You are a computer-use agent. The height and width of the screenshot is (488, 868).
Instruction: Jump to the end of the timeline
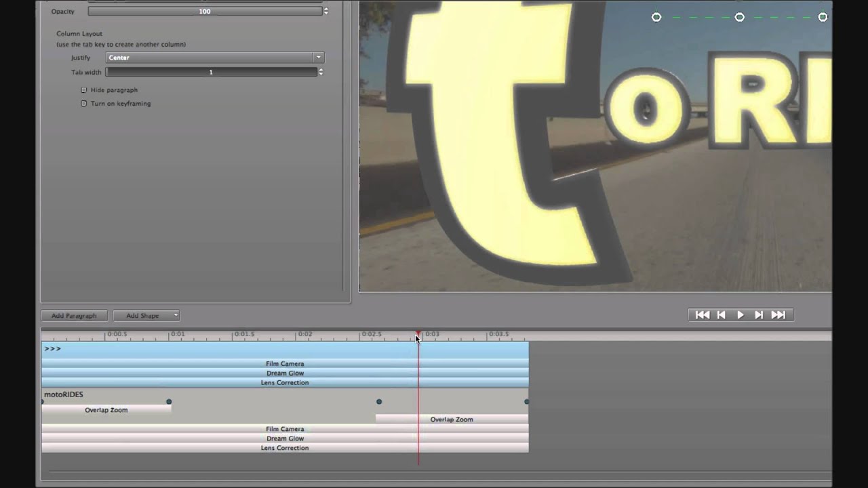778,314
